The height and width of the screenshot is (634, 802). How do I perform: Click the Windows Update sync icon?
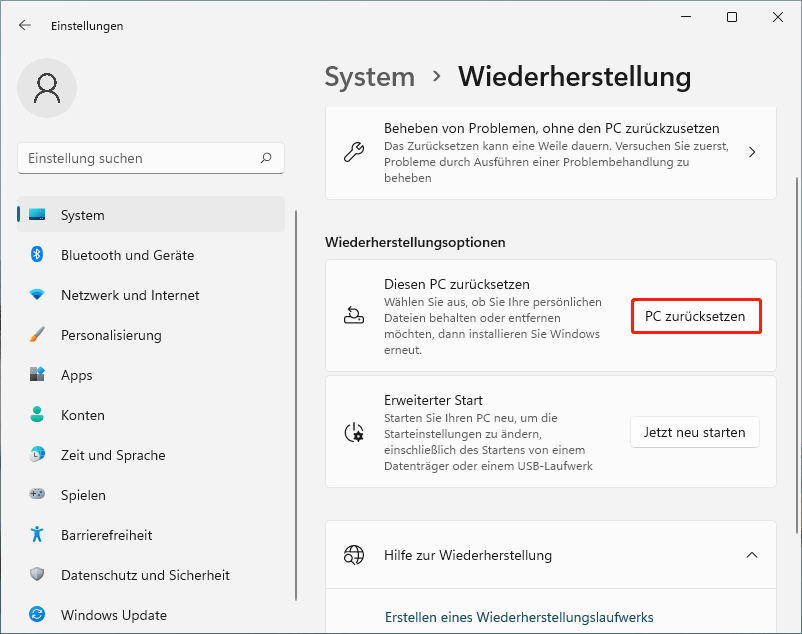click(37, 615)
